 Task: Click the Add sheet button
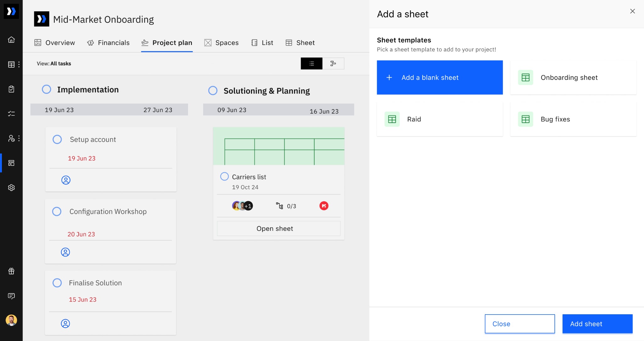pos(597,324)
